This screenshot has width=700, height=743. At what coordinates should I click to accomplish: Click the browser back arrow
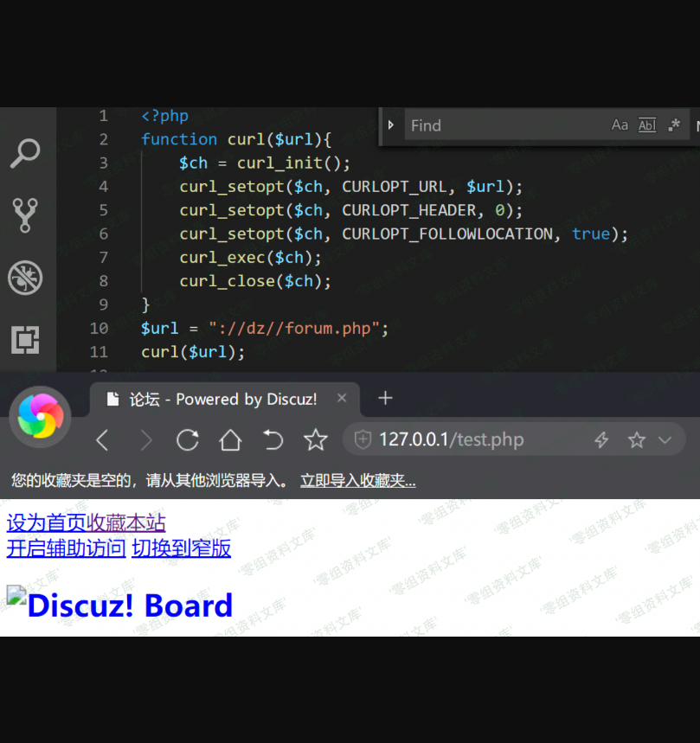point(102,440)
